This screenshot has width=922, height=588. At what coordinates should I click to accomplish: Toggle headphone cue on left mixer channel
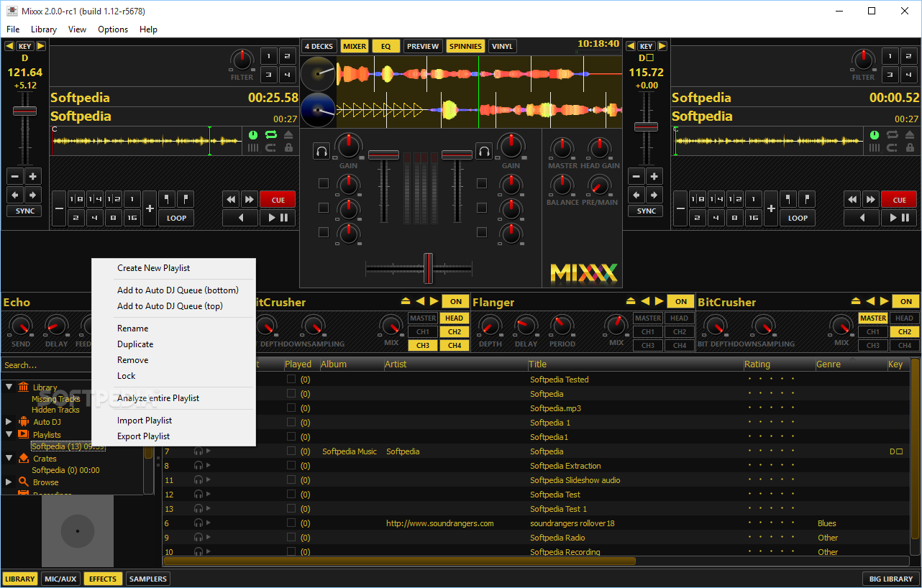321,152
